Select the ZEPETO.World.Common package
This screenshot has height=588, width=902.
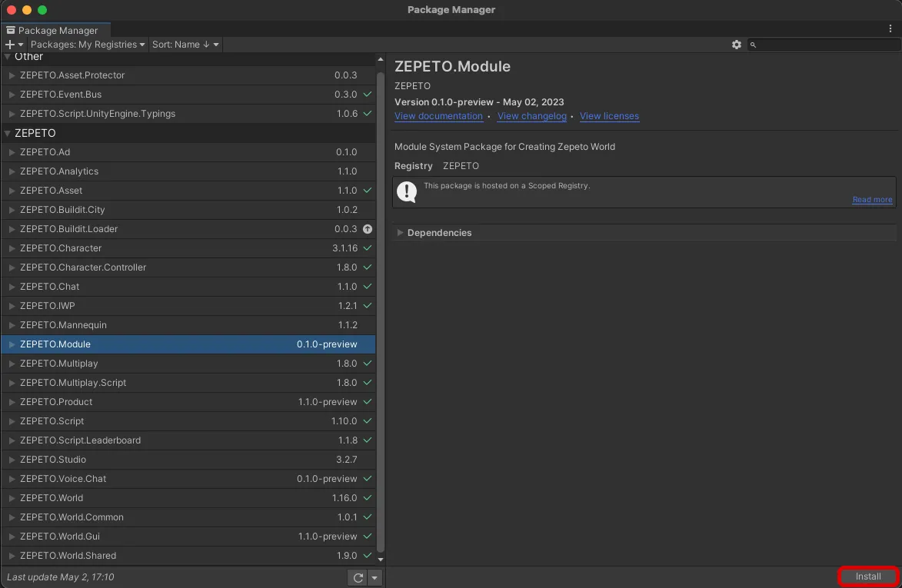pos(188,517)
